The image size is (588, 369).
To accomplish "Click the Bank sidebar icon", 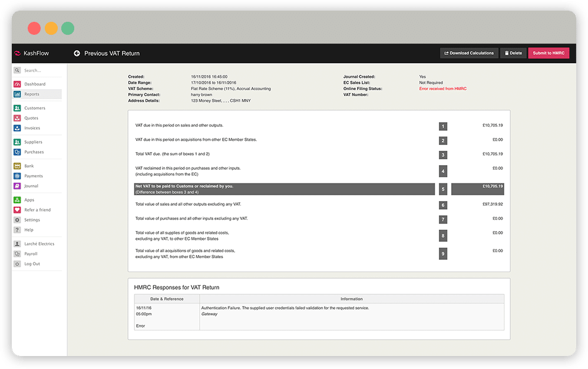I will coord(17,166).
